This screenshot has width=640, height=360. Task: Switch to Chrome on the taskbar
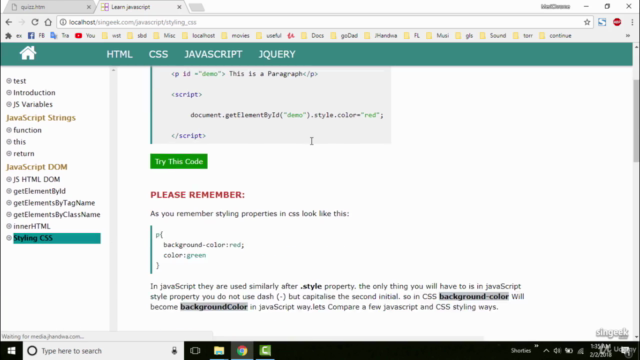pyautogui.click(x=242, y=351)
